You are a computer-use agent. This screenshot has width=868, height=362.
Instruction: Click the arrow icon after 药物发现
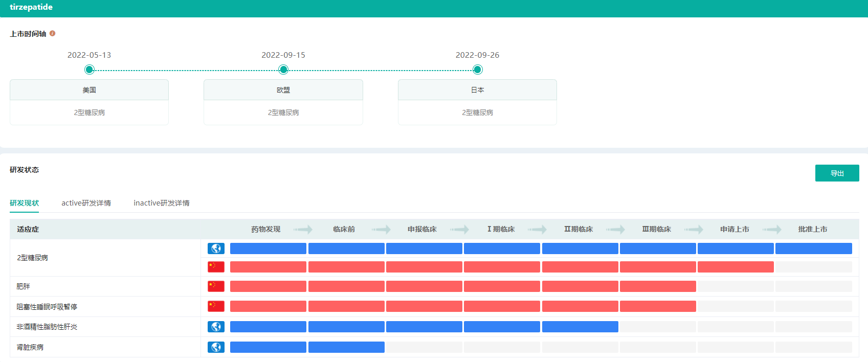(x=303, y=230)
